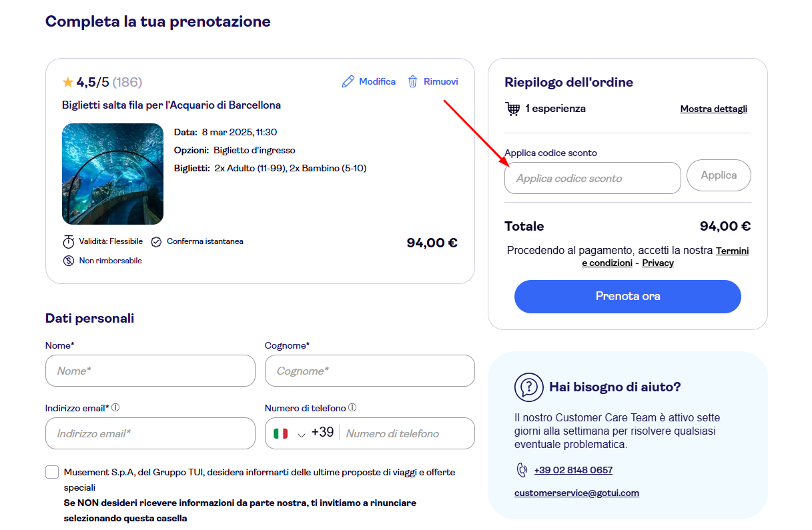This screenshot has width=812, height=530.
Task: Open 'Mostra dettagli' in the order summary
Action: click(x=713, y=109)
